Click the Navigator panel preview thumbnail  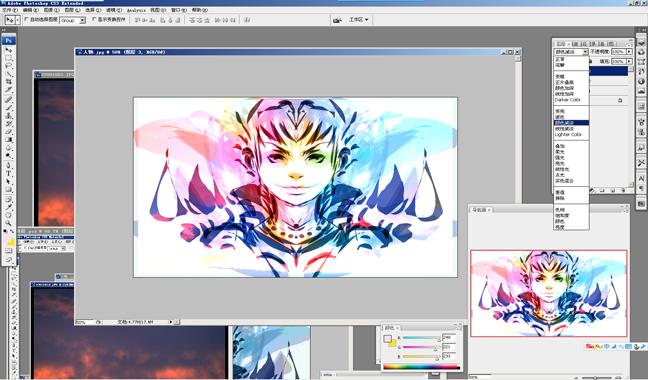(x=549, y=293)
